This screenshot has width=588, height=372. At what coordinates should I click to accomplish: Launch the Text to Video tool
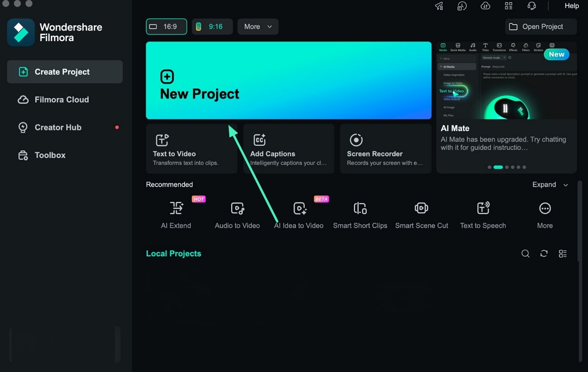[191, 149]
